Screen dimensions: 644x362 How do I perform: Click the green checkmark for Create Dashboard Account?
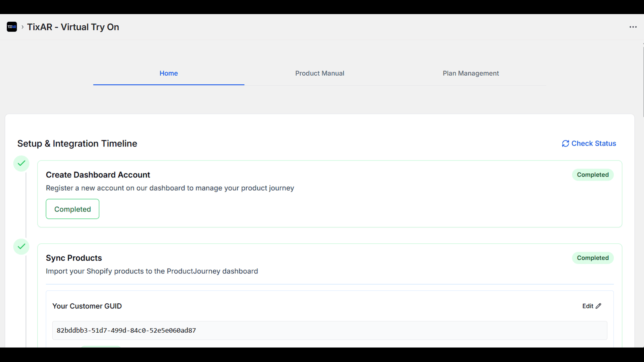pos(21,163)
